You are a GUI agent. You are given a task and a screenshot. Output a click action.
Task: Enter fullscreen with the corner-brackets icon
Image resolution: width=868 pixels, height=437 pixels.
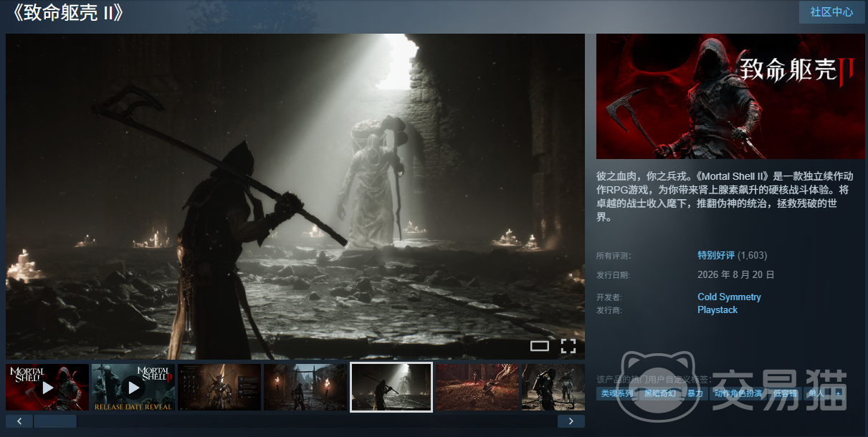568,346
